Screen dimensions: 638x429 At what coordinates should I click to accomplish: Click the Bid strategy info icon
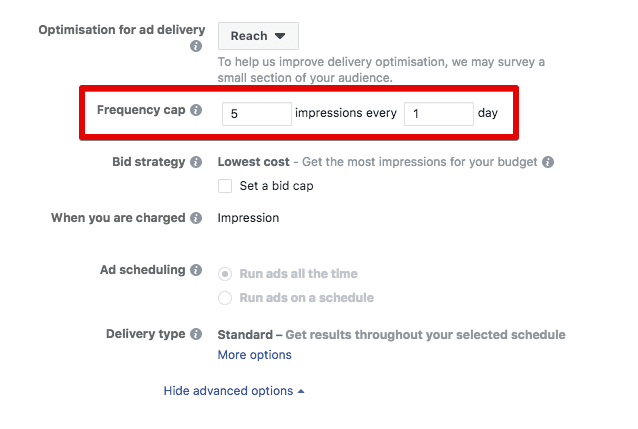(196, 162)
